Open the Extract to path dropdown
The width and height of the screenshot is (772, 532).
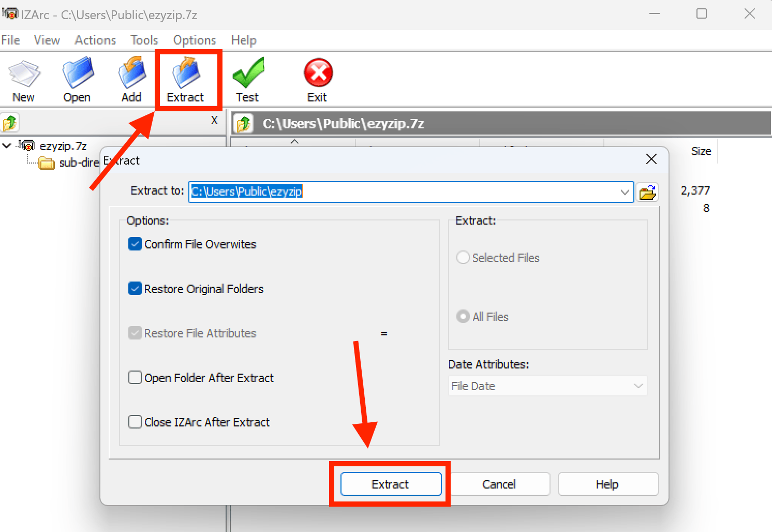click(624, 191)
